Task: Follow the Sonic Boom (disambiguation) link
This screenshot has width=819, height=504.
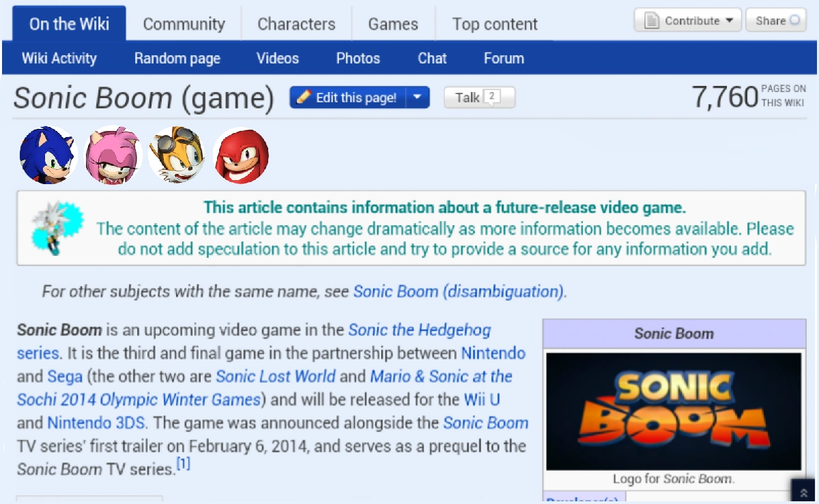Action: click(x=459, y=292)
